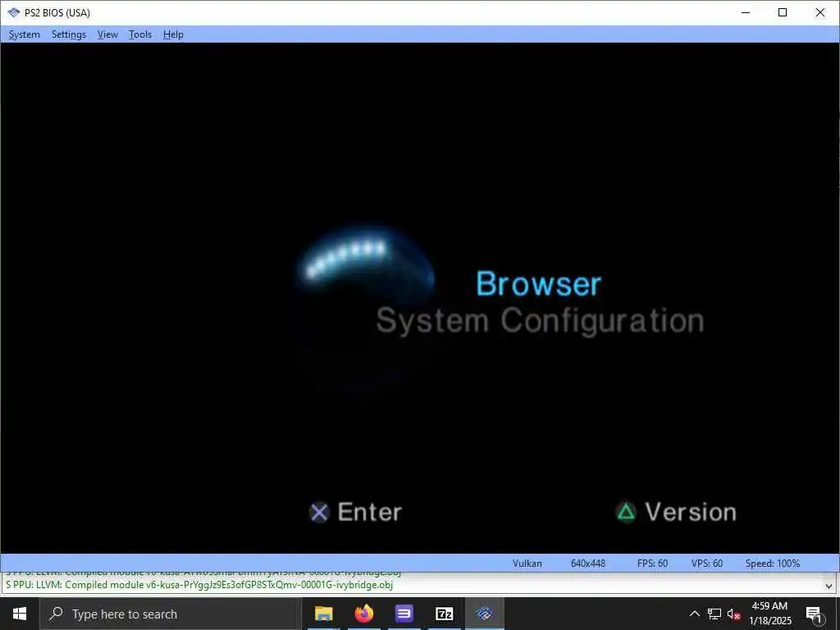Click the Speed: 100% status text

(773, 563)
